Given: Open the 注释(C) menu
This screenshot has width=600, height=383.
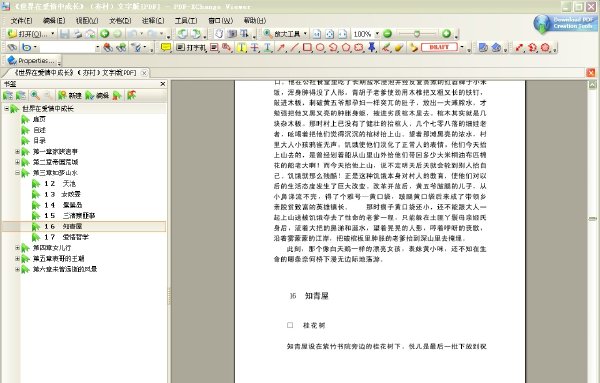Looking at the screenshot, I should click(x=153, y=21).
